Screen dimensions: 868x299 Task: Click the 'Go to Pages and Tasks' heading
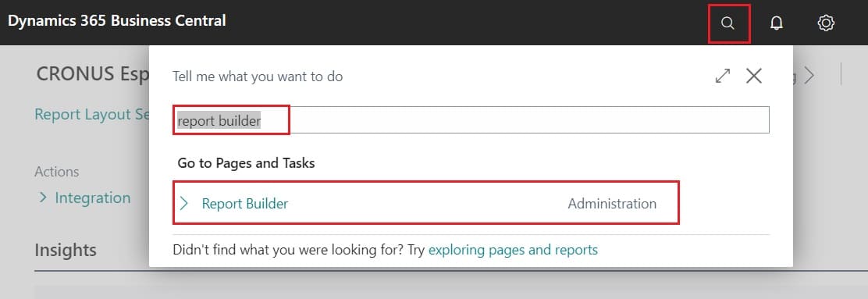point(246,163)
